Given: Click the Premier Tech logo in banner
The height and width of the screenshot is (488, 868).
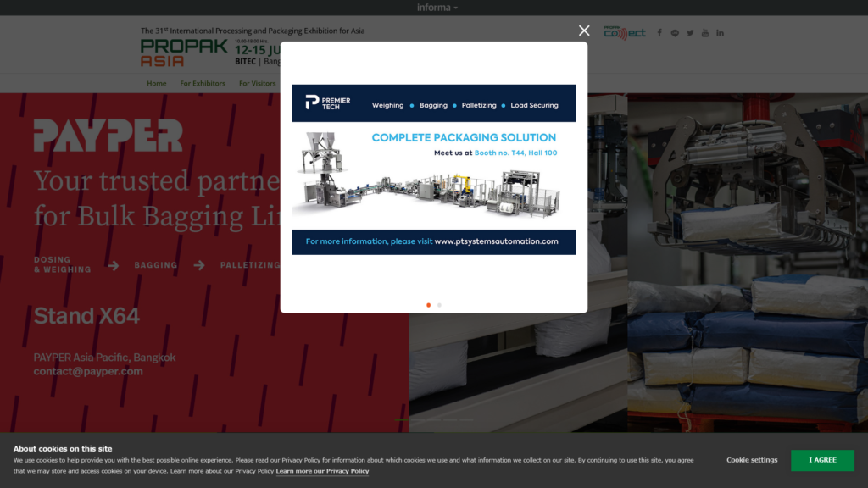Looking at the screenshot, I should click(x=328, y=103).
